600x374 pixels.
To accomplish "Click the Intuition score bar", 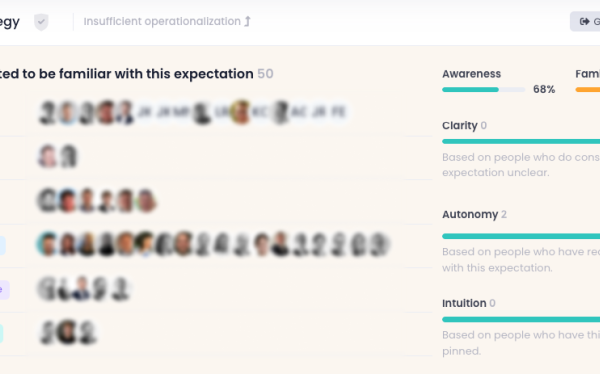I will [x=521, y=319].
